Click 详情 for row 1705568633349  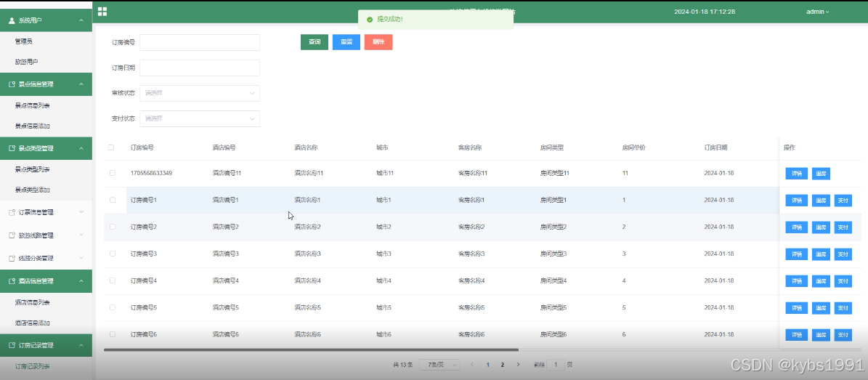(x=797, y=174)
